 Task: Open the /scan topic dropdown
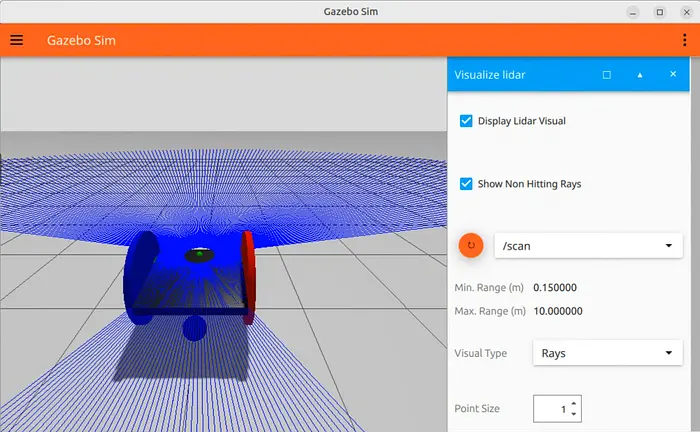coord(588,246)
